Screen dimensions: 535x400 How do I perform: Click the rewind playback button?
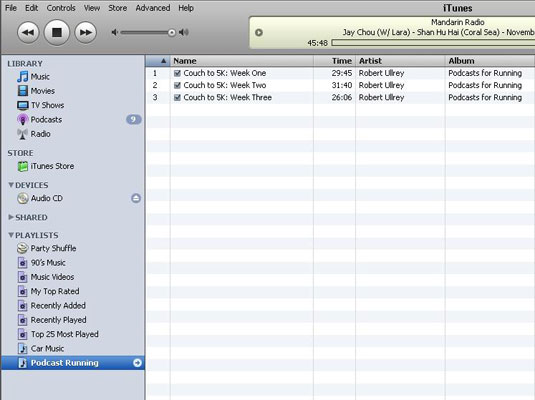tap(28, 32)
